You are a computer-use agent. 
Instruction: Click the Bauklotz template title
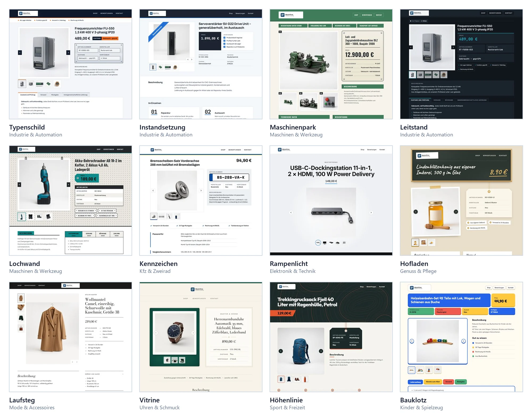click(413, 400)
